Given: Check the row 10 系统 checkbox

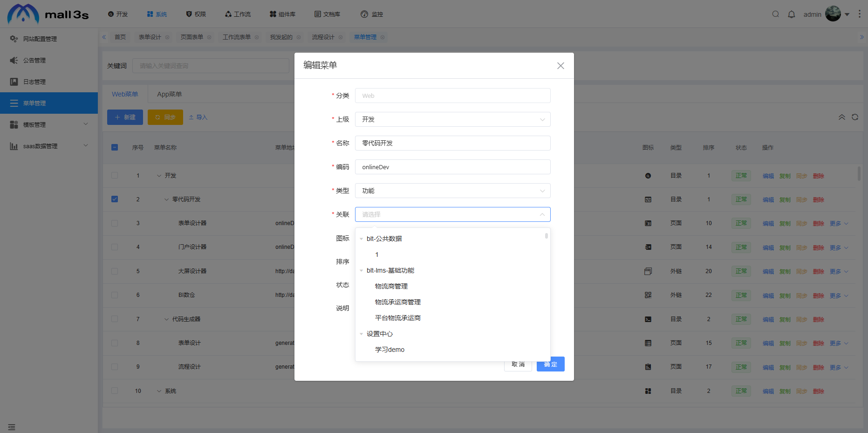Looking at the screenshot, I should point(115,391).
